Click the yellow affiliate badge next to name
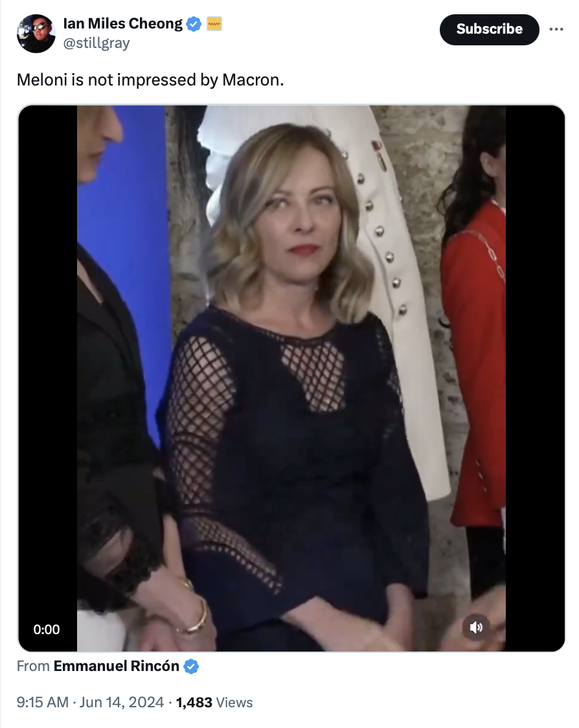The width and height of the screenshot is (579, 728). (x=214, y=23)
